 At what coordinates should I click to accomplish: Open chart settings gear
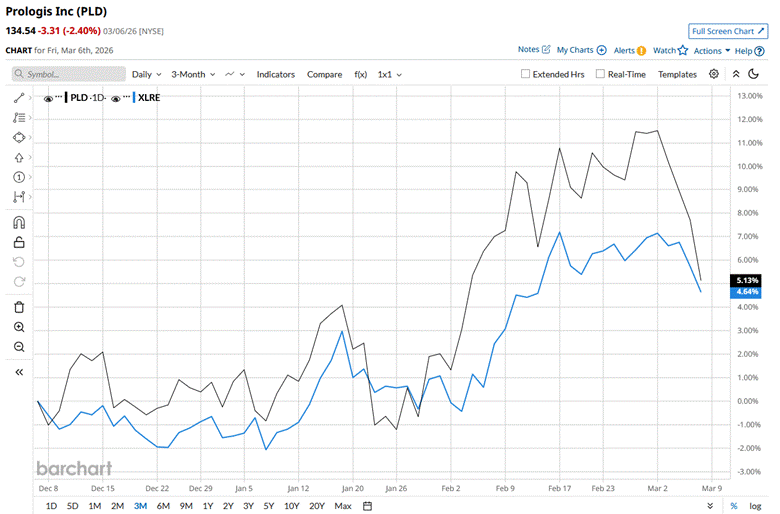click(714, 74)
